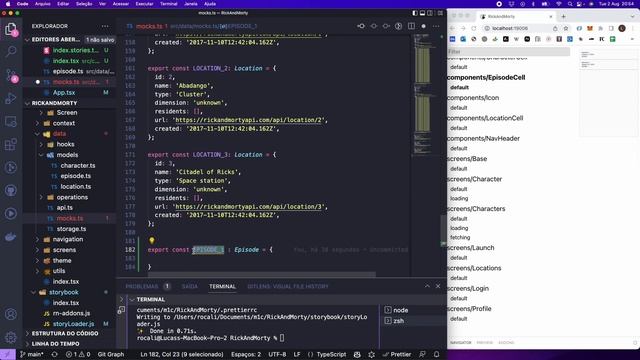Open the Seleção menu in menu bar
Viewport: 640px width, 360px height.
pos(84,4)
